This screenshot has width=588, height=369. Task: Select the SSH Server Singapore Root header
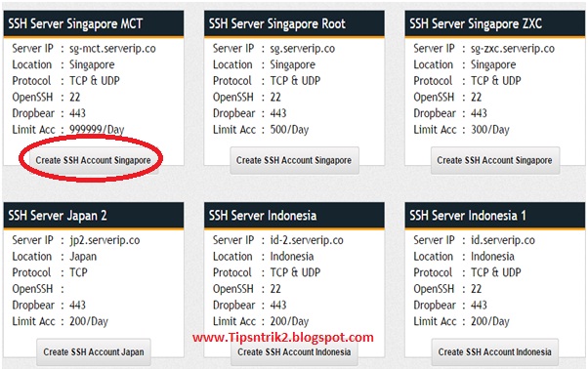[x=294, y=24]
